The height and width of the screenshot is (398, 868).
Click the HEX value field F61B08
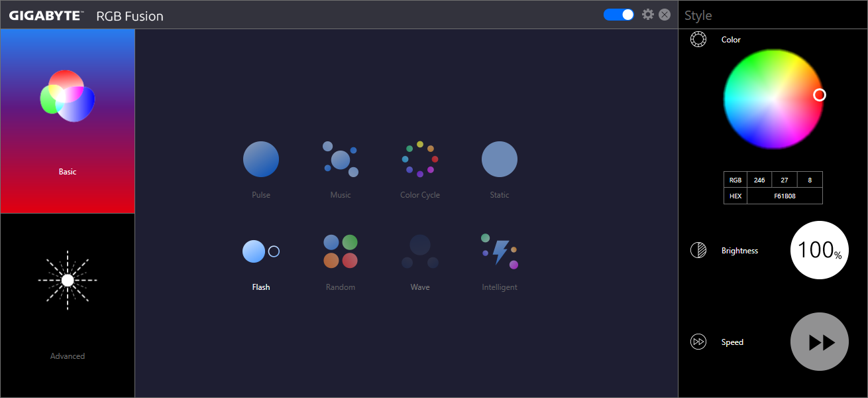tap(785, 196)
